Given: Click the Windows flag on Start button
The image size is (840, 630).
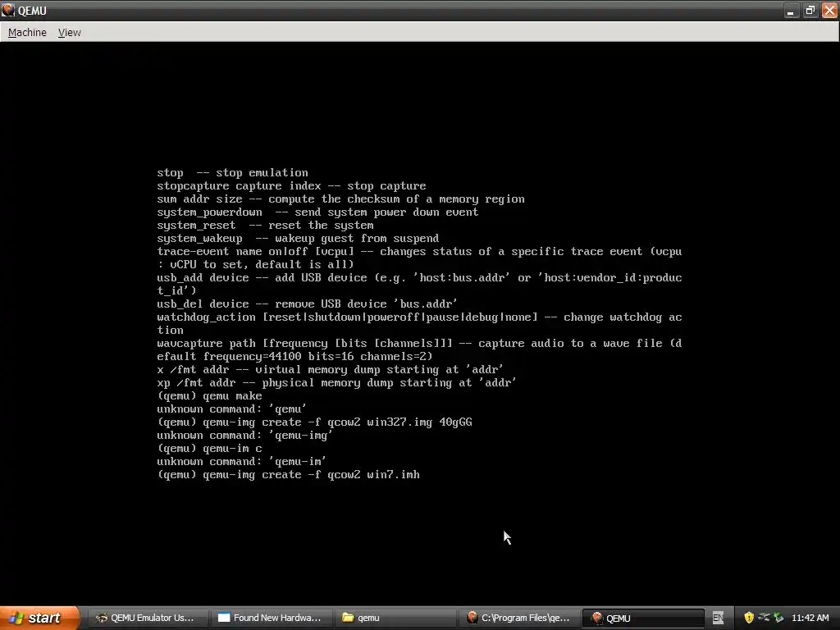Looking at the screenshot, I should click(x=16, y=618).
